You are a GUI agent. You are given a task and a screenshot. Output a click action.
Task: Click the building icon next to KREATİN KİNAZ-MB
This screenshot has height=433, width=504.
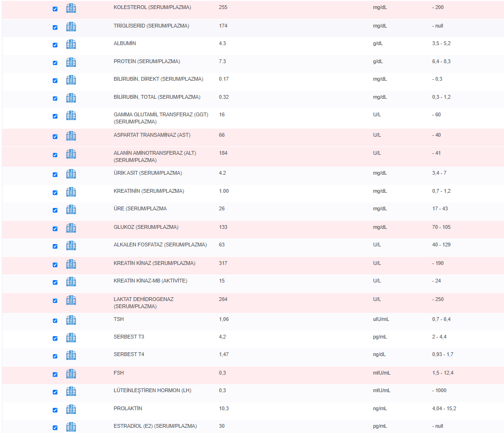(x=71, y=282)
